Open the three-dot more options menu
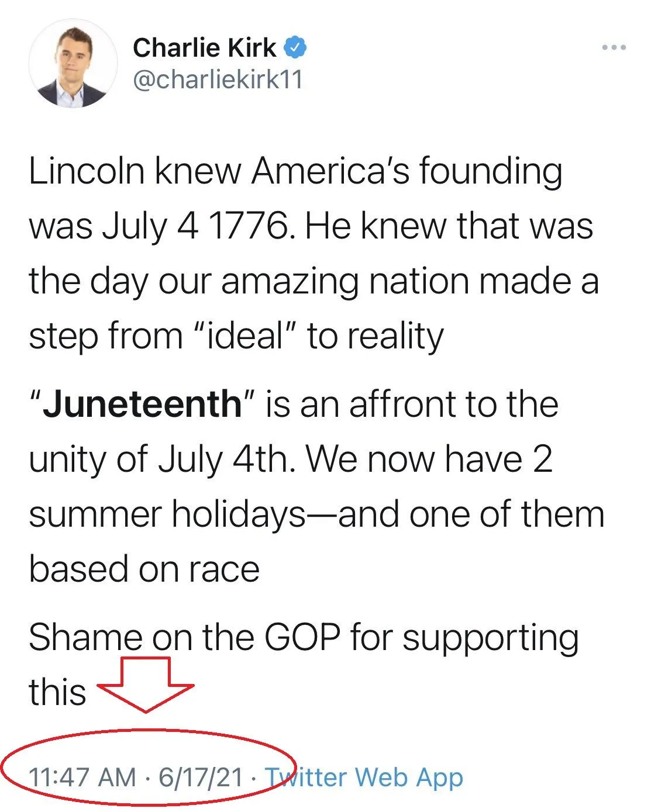 [614, 47]
